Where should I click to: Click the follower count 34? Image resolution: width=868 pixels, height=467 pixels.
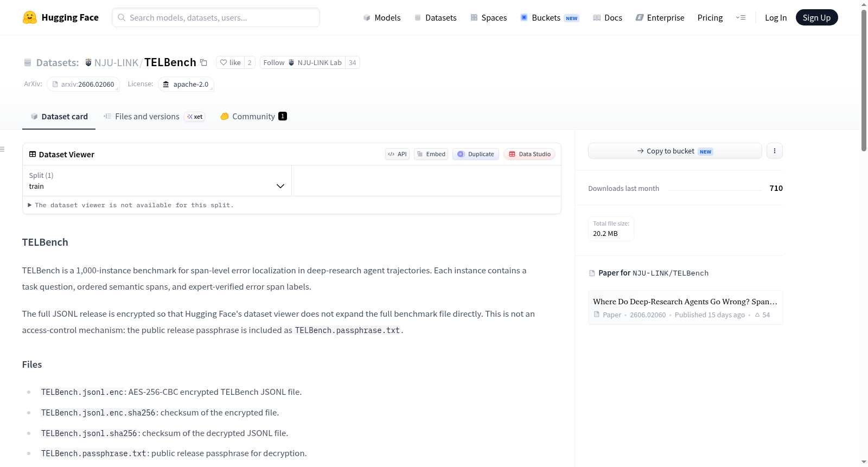(x=353, y=62)
